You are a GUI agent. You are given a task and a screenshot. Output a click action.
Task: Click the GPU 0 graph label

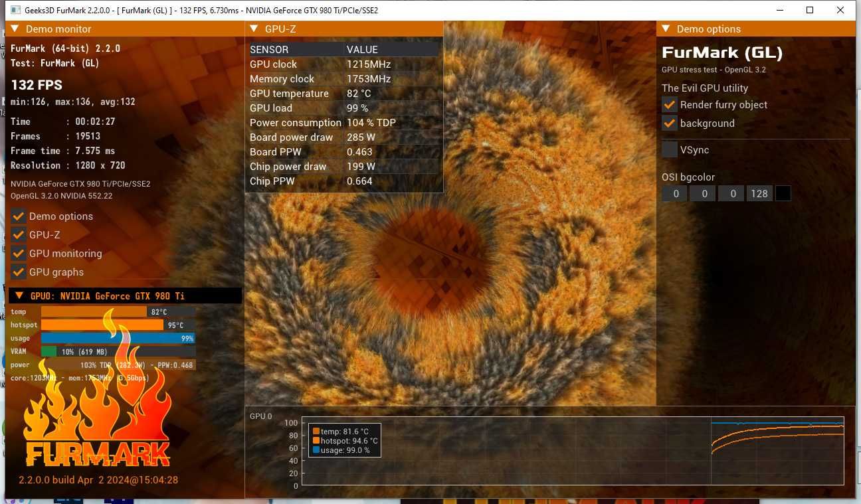point(261,416)
